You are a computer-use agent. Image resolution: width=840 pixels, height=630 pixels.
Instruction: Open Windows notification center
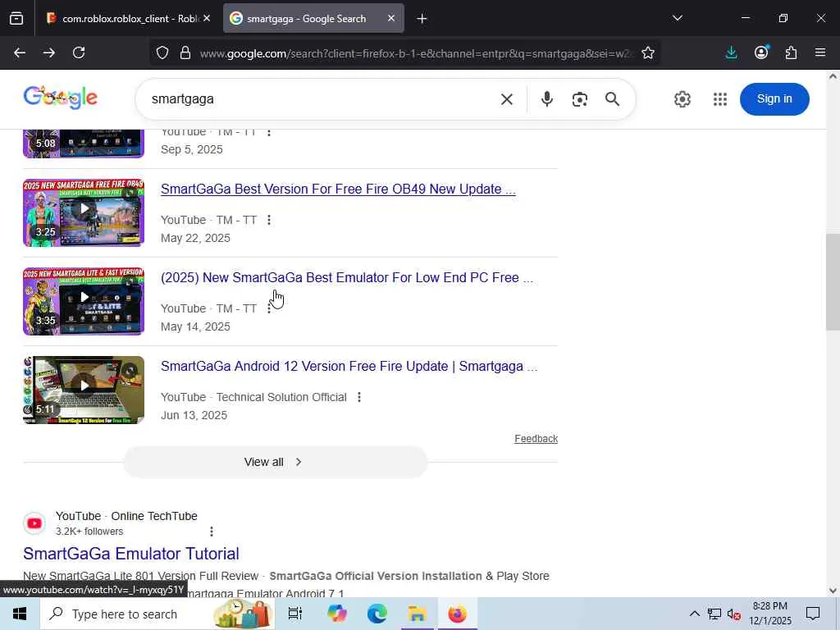tap(813, 614)
